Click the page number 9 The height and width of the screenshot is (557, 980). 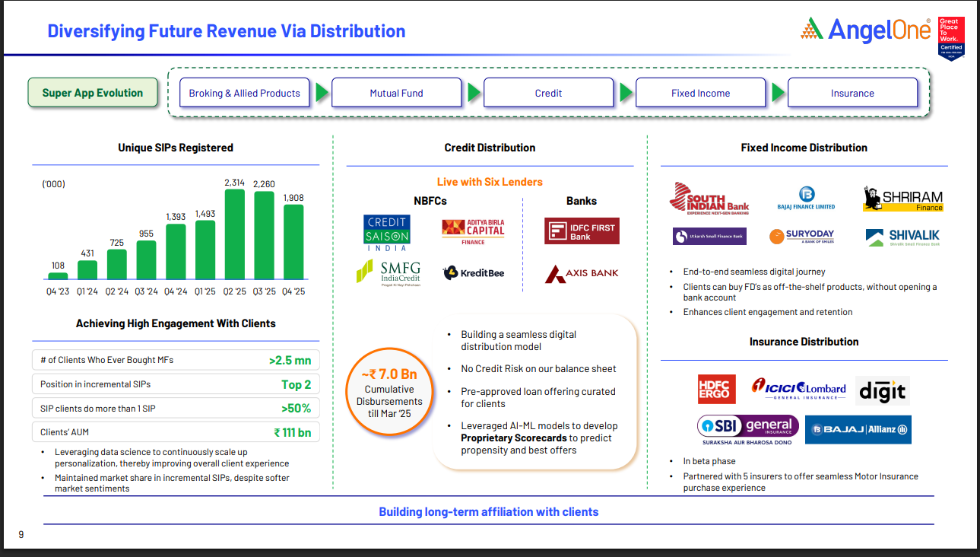21,535
